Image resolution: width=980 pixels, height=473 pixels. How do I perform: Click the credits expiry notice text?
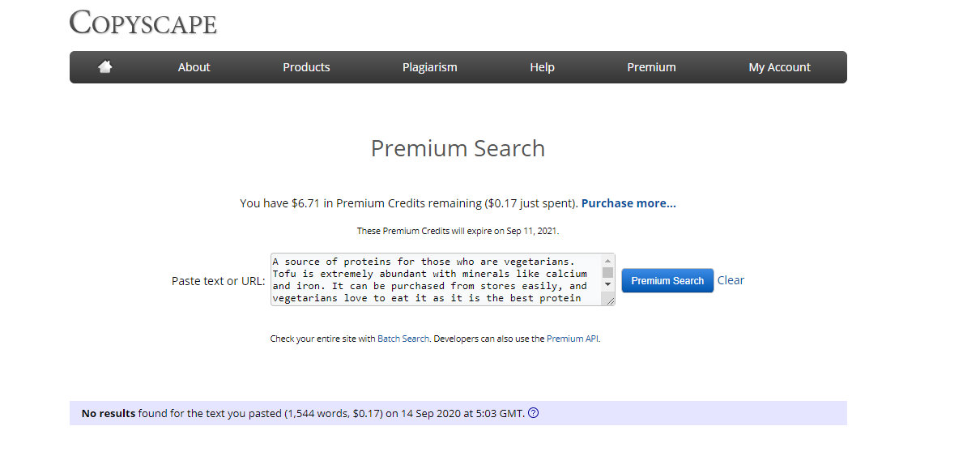click(458, 231)
